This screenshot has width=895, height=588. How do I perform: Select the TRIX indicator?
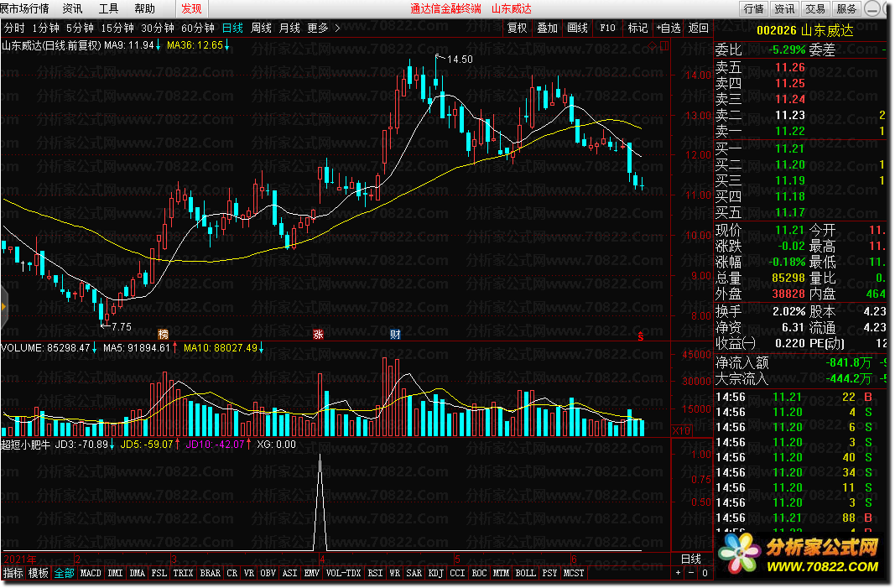click(x=183, y=573)
